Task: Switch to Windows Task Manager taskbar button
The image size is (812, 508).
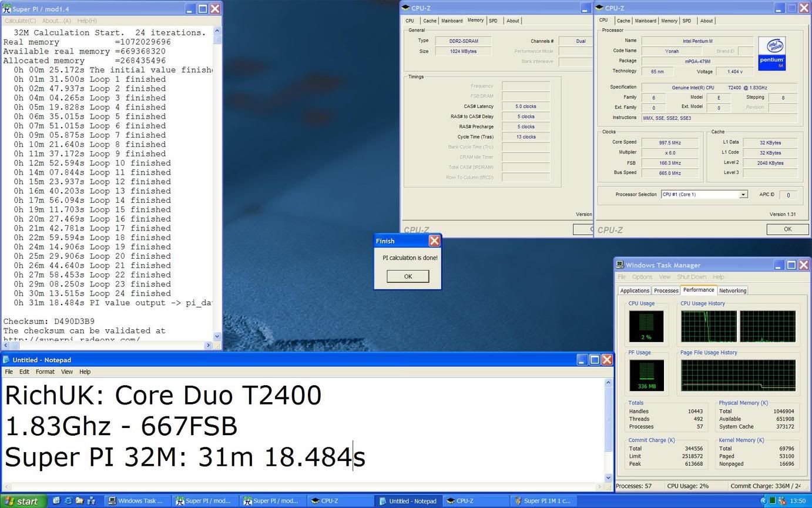Action: tap(138, 501)
